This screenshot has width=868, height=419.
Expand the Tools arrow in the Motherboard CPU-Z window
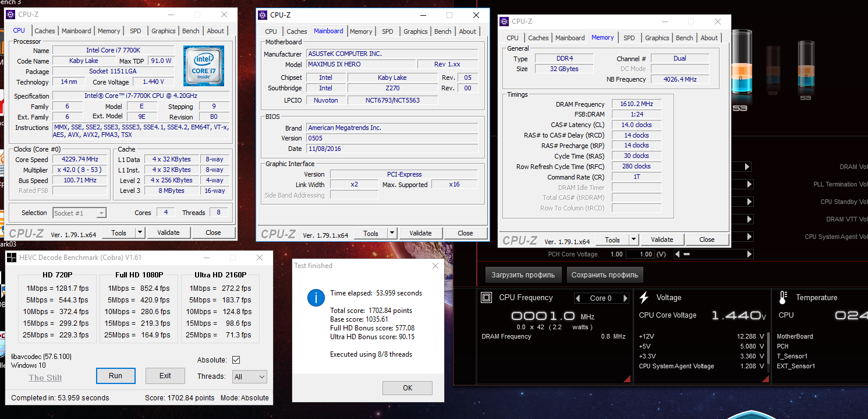point(392,233)
